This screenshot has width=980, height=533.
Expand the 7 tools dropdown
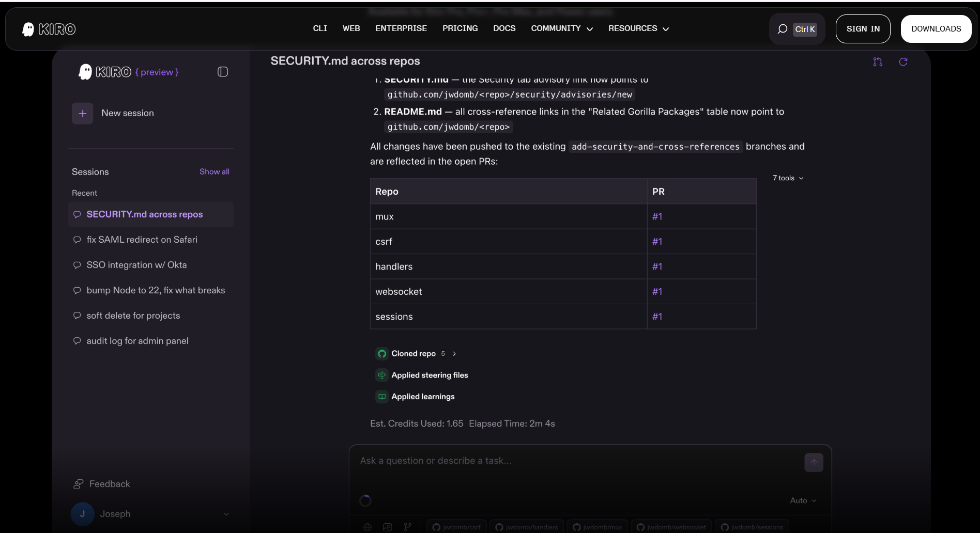click(x=788, y=178)
